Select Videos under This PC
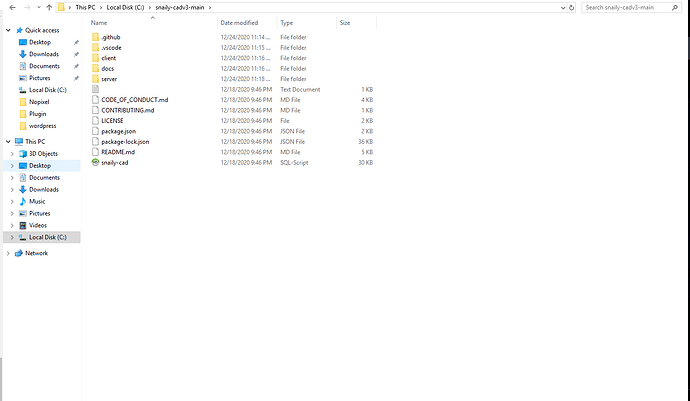This screenshot has width=690, height=401. coord(38,225)
